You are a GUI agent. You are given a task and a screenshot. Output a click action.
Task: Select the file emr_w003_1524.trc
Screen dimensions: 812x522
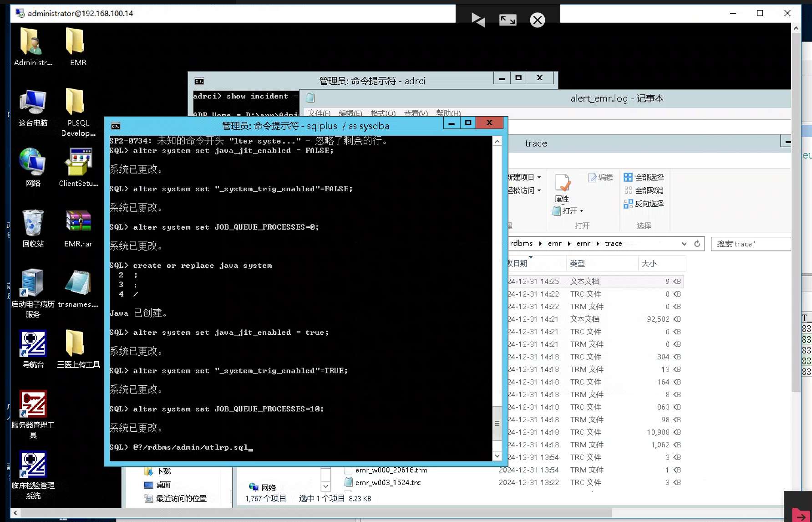pyautogui.click(x=388, y=482)
